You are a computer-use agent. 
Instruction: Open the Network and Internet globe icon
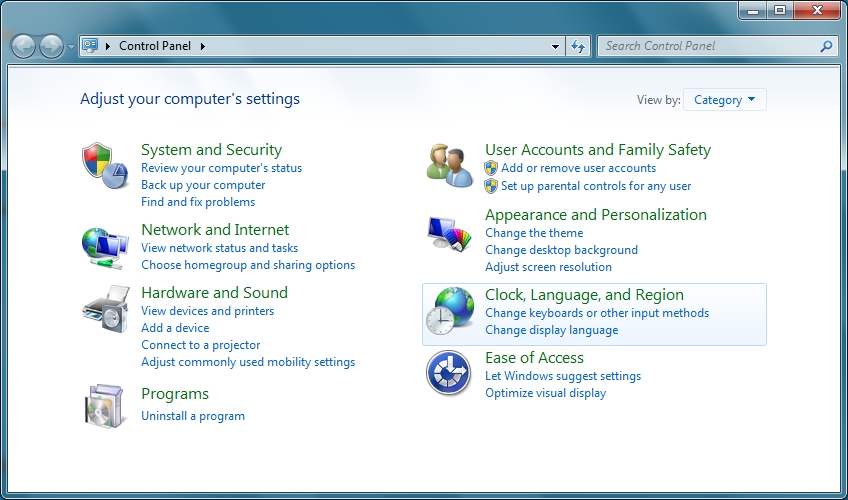click(105, 248)
